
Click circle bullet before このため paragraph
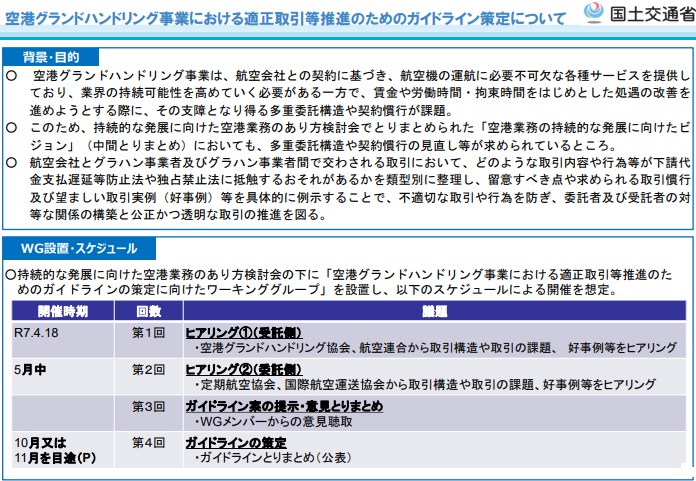click(11, 128)
